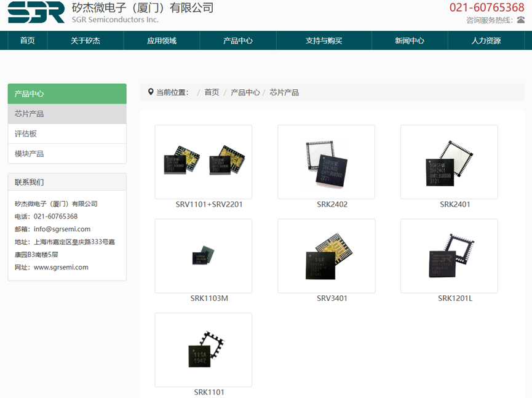Image resolution: width=532 pixels, height=398 pixels.
Task: Click the 地址 address line in contact panel
Action: coord(65,248)
